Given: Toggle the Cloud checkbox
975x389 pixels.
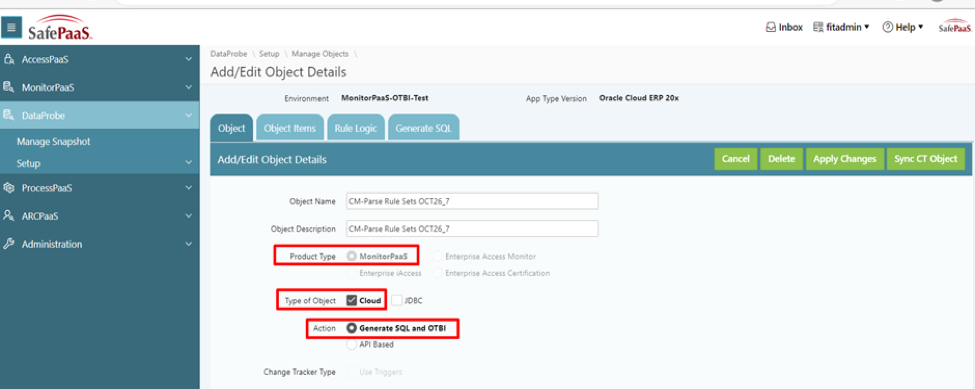Looking at the screenshot, I should 351,301.
